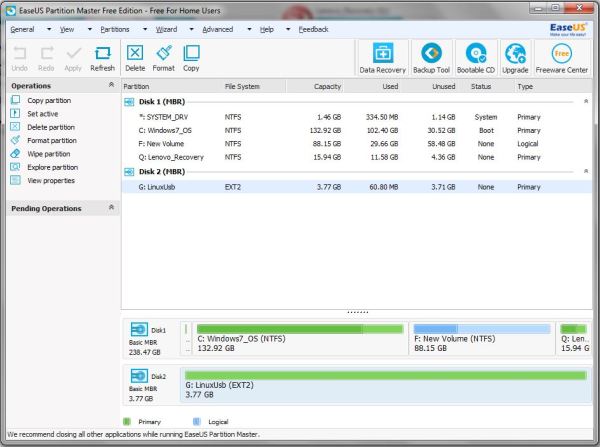Click the Explore partition icon
The image size is (600, 447).
(15, 167)
